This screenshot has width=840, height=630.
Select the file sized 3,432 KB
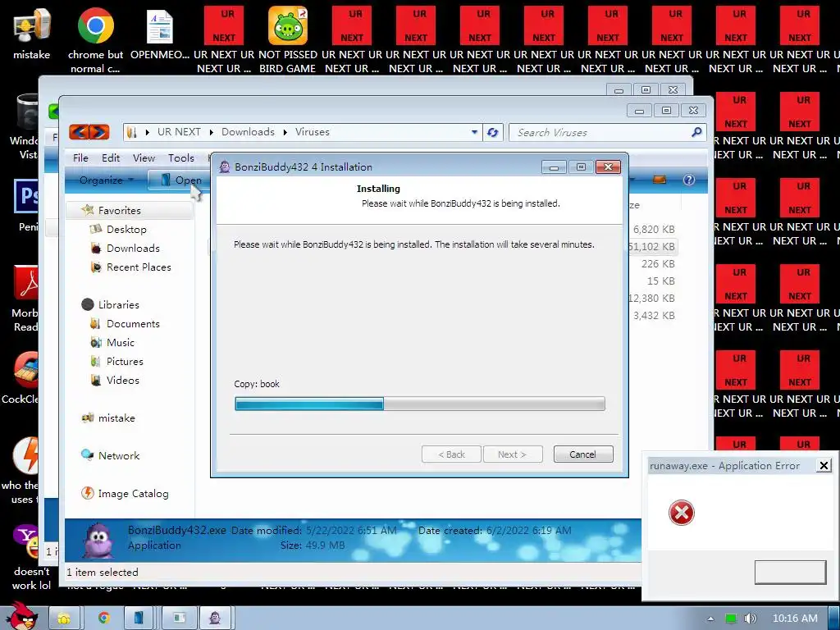[654, 315]
